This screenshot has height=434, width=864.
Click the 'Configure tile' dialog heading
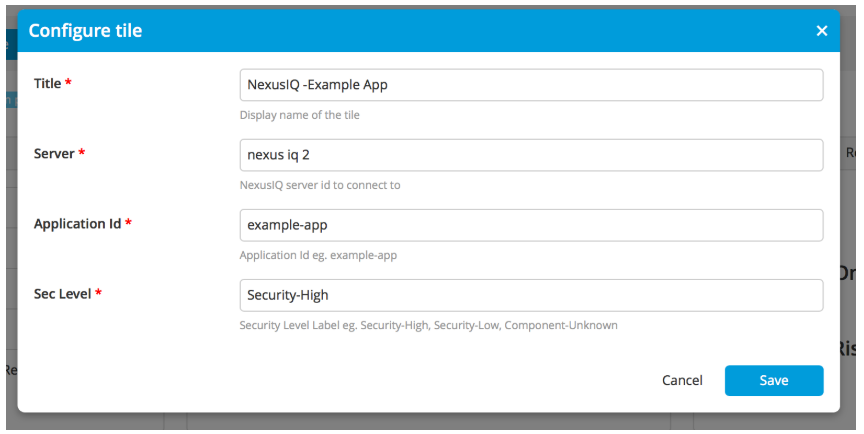[x=85, y=31]
